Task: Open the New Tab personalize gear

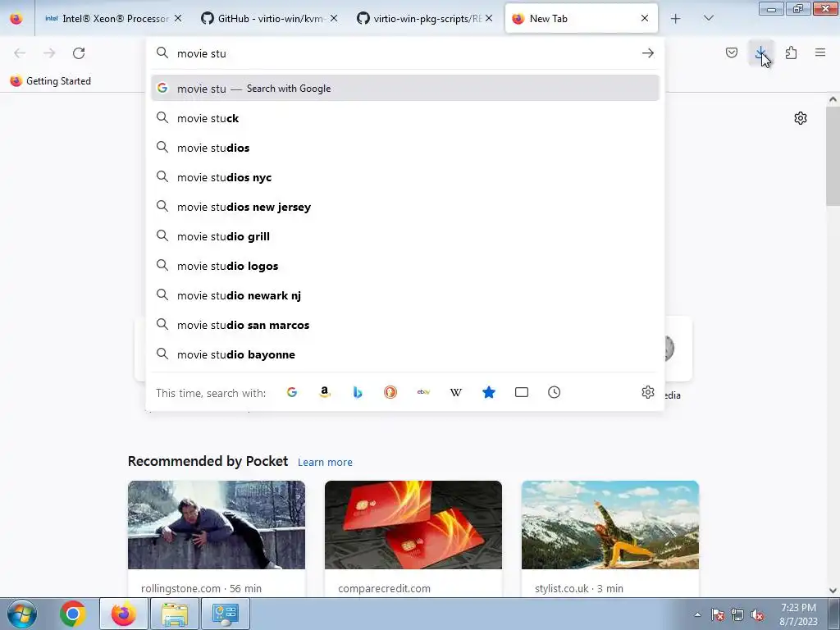Action: point(801,118)
